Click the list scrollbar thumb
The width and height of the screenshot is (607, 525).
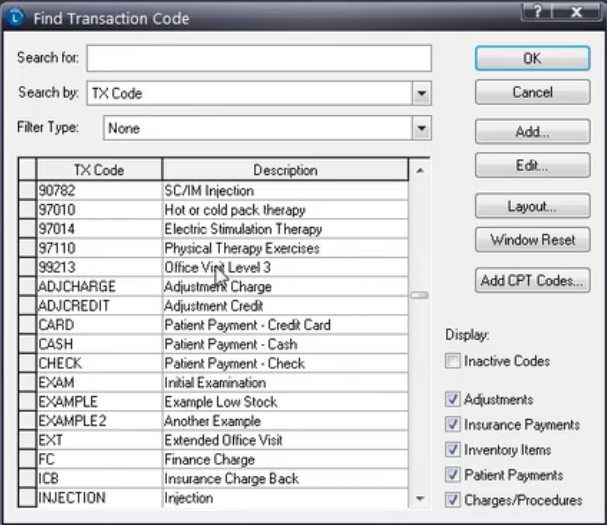420,295
